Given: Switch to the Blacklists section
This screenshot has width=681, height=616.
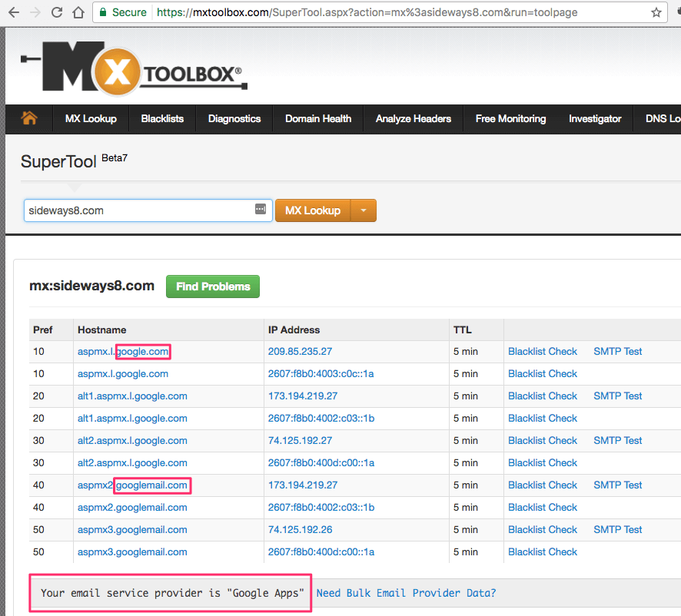Looking at the screenshot, I should [x=161, y=118].
